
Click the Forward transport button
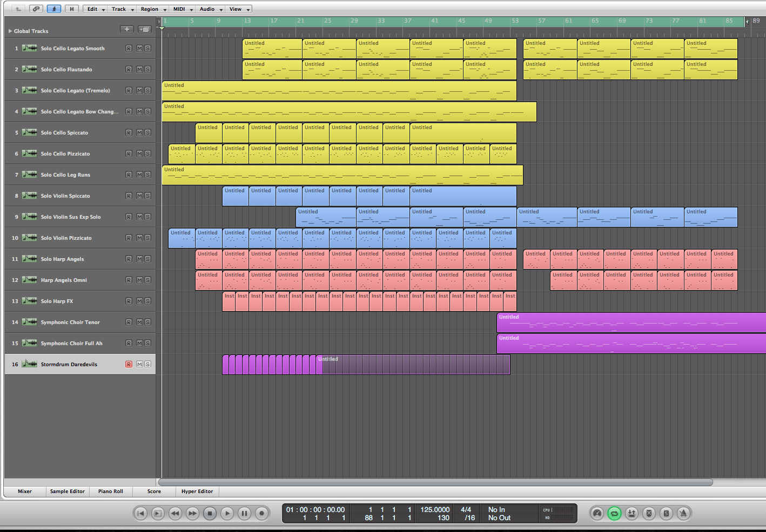click(x=192, y=513)
